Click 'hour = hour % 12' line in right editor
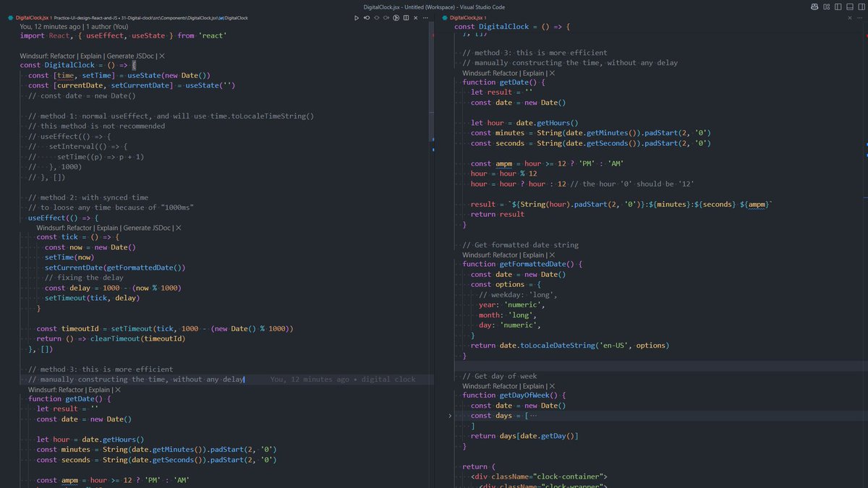 pos(503,174)
